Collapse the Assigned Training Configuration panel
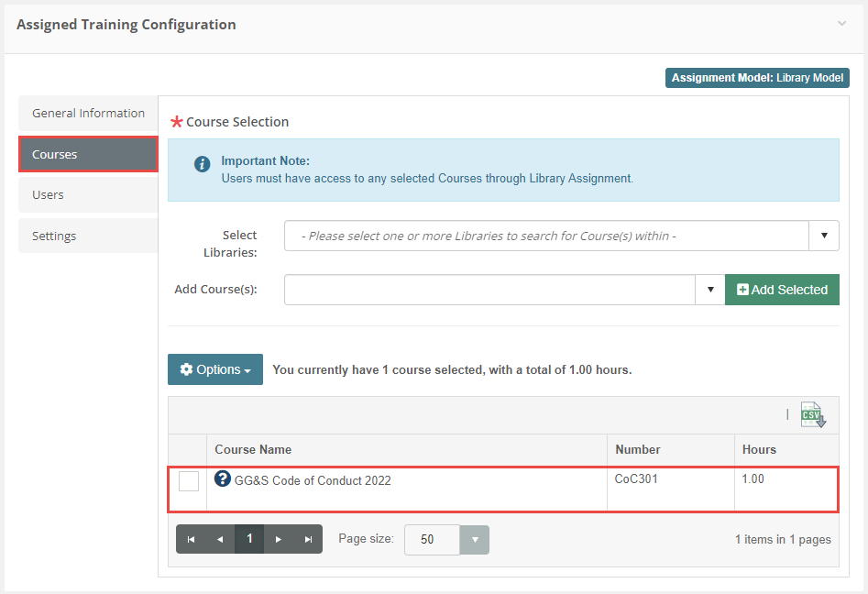This screenshot has width=868, height=594. click(x=841, y=24)
